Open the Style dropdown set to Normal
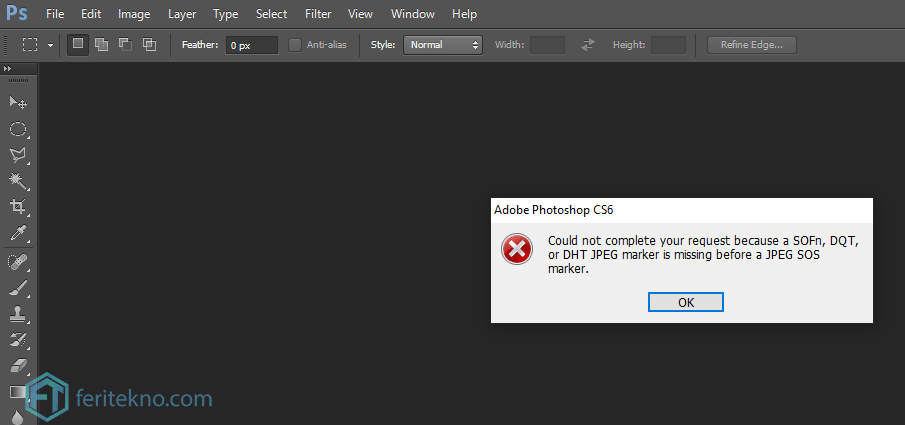The image size is (905, 425). [443, 44]
